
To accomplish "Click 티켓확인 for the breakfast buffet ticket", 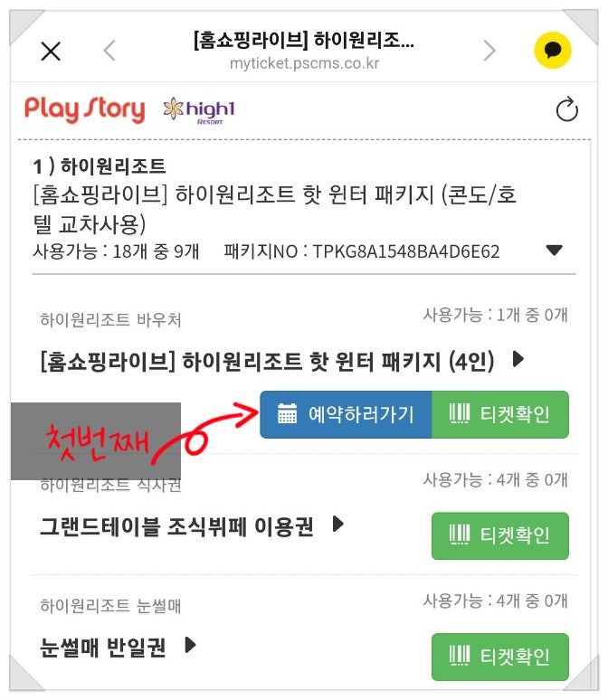I will click(500, 535).
